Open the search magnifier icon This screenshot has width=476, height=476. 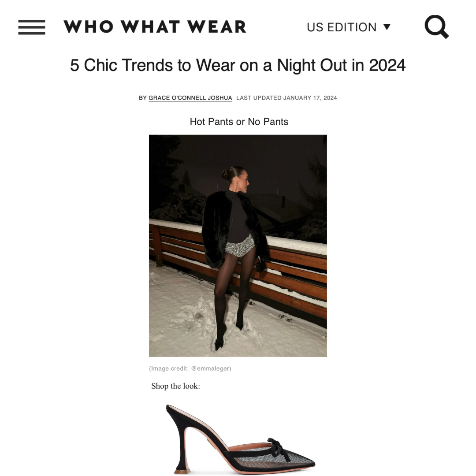436,27
